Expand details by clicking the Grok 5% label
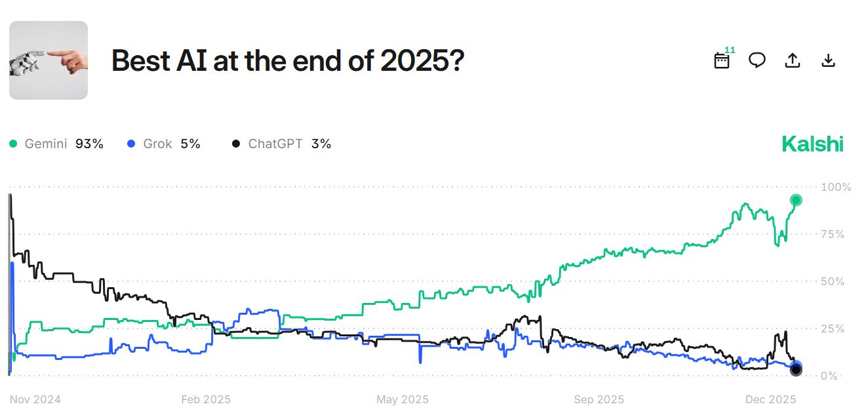 tap(189, 144)
